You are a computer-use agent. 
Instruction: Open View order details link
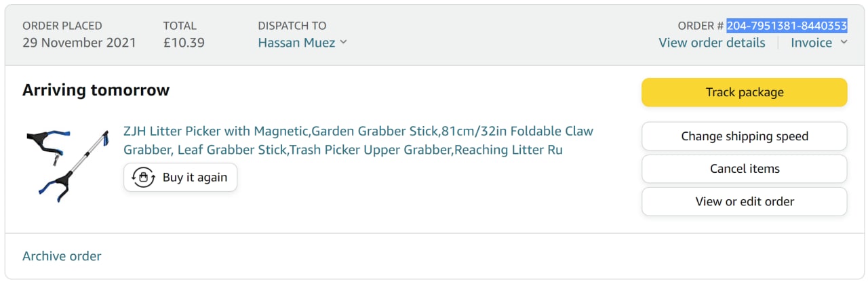click(711, 43)
